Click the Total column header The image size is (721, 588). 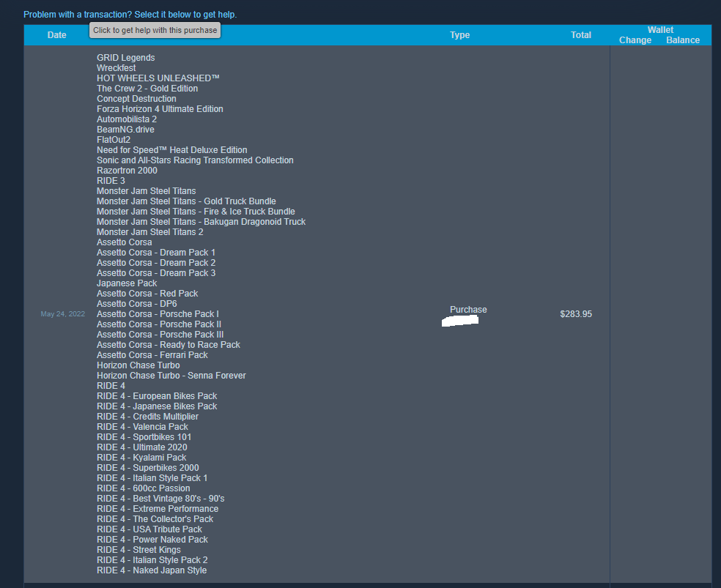[580, 35]
